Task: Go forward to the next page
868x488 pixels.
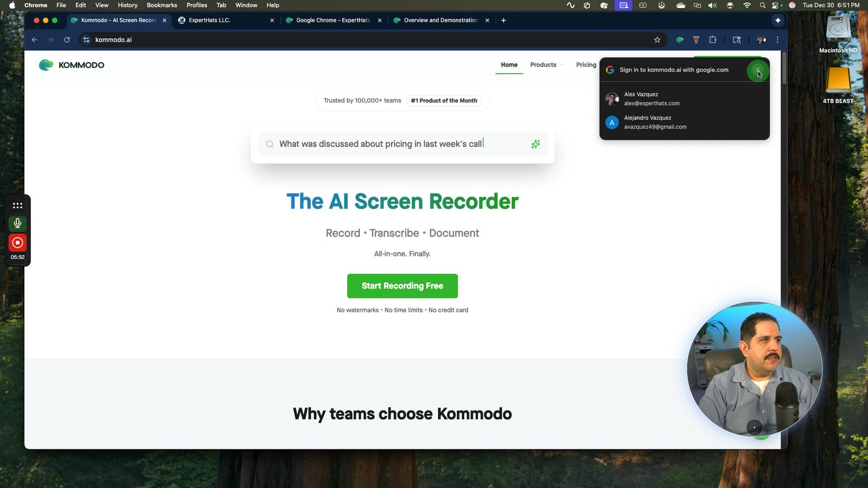Action: click(x=50, y=40)
